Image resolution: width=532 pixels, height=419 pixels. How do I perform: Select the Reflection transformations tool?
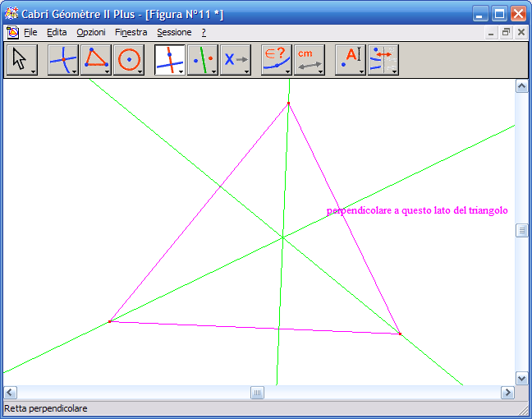[203, 60]
